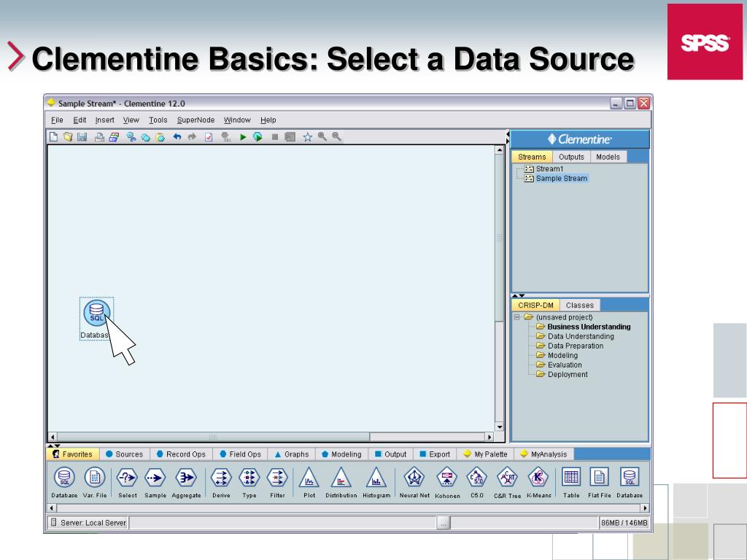Open the Data Preparation project folder
This screenshot has width=747, height=560.
click(575, 346)
